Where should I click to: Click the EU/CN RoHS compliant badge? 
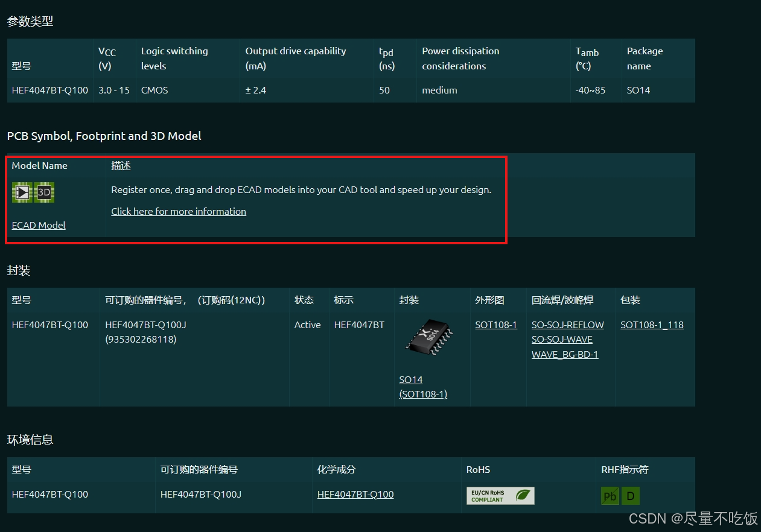tap(500, 496)
